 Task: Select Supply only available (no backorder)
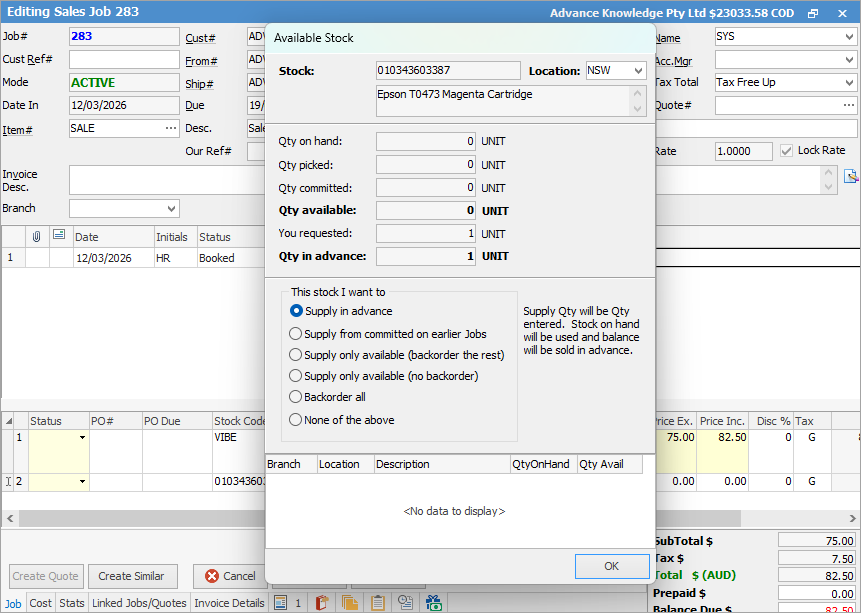pyautogui.click(x=295, y=376)
